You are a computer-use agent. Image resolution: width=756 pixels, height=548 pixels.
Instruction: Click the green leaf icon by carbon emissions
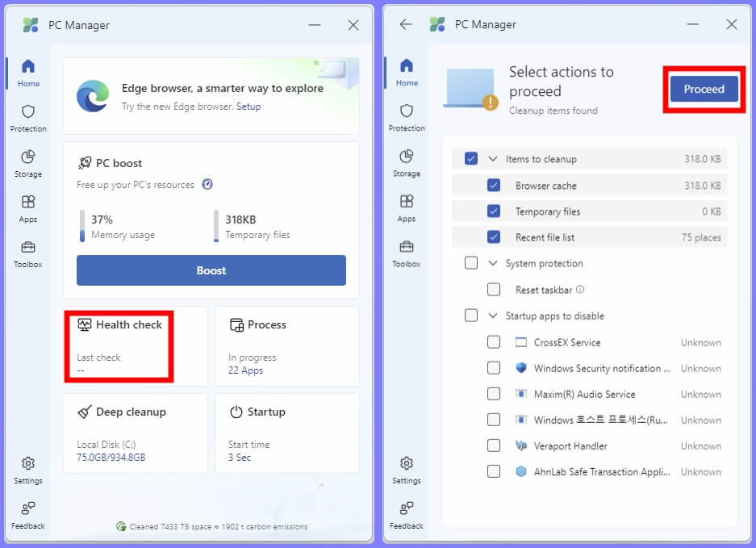click(x=121, y=526)
